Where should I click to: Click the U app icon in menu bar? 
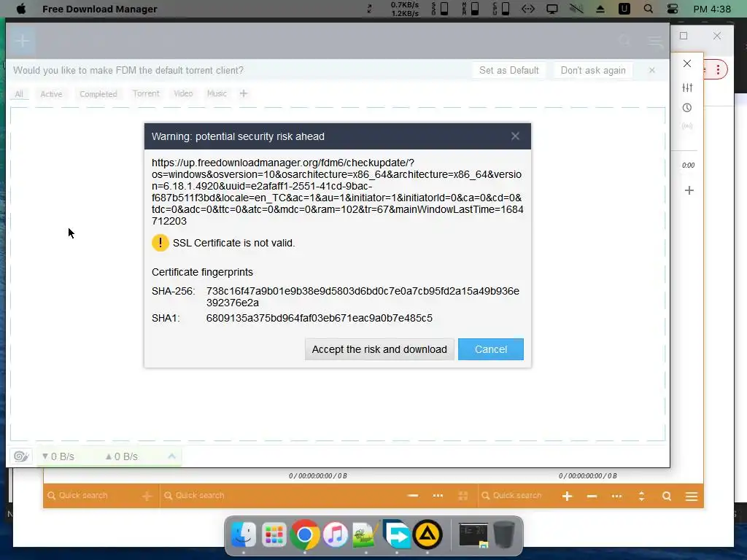click(x=624, y=9)
